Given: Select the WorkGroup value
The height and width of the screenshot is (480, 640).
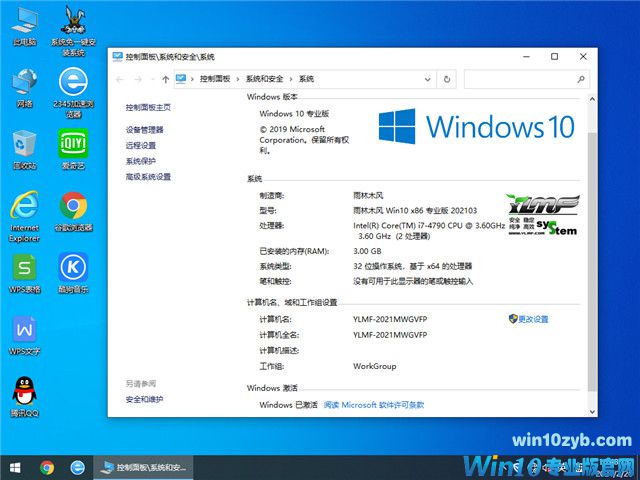Looking at the screenshot, I should tap(375, 366).
